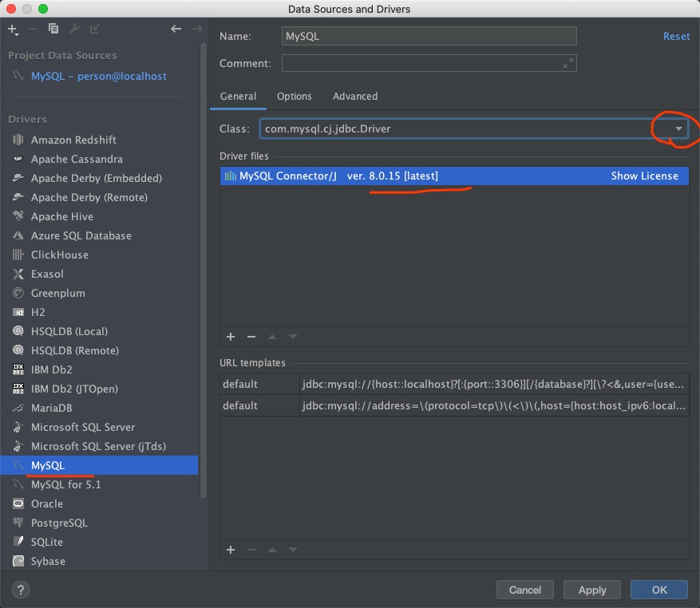Click the Cancel button
Image resolution: width=700 pixels, height=608 pixels.
pos(525,590)
